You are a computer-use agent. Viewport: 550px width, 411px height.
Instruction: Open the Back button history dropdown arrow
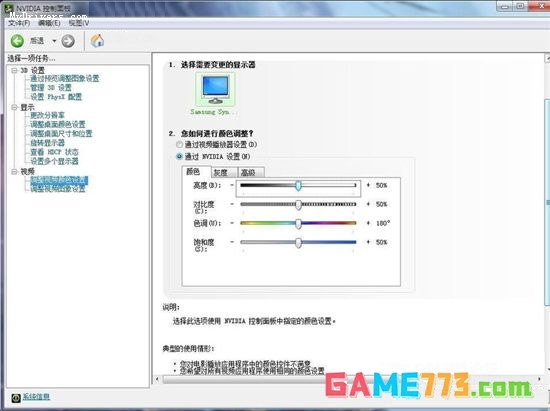point(54,41)
